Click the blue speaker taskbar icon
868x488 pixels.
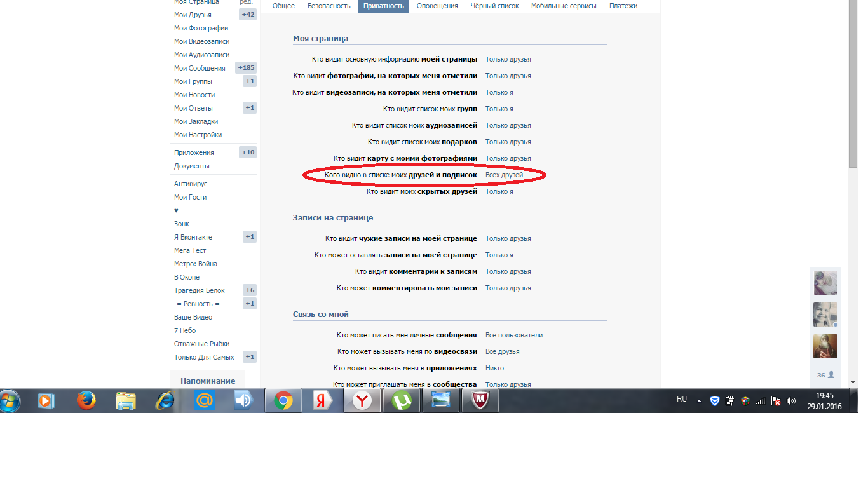coord(244,401)
